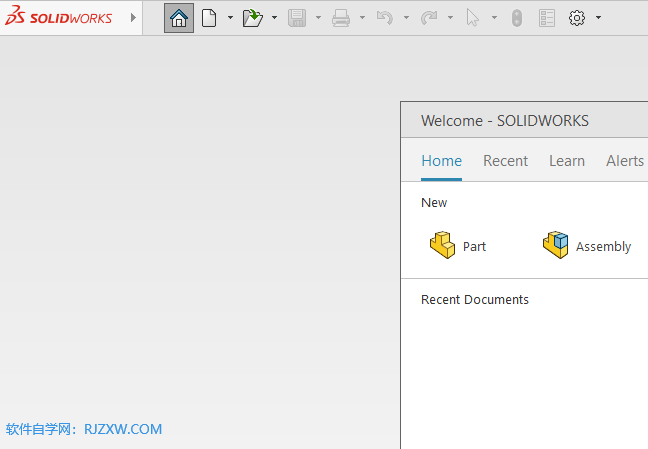Open dropdown arrow next to New document
This screenshot has height=449, width=648.
pos(230,18)
